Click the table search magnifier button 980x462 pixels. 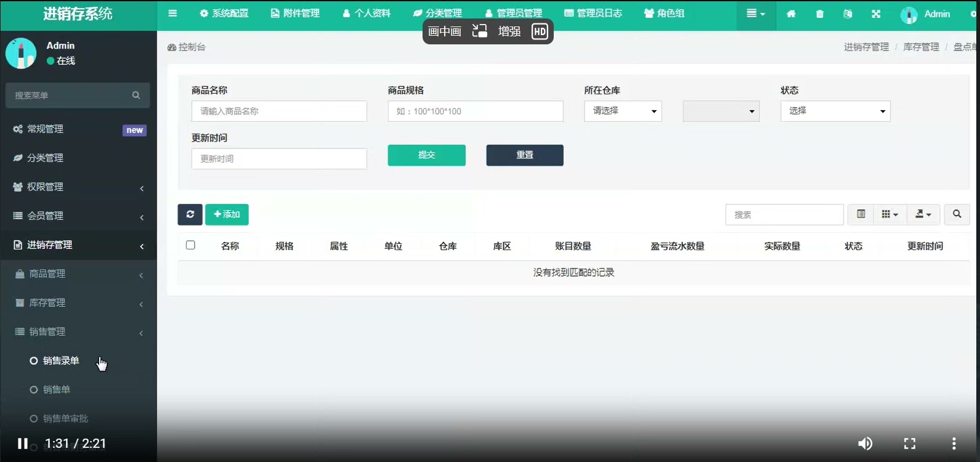point(957,214)
